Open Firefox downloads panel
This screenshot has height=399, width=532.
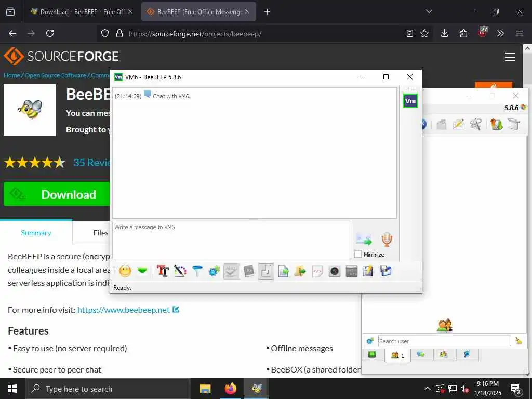click(x=445, y=33)
